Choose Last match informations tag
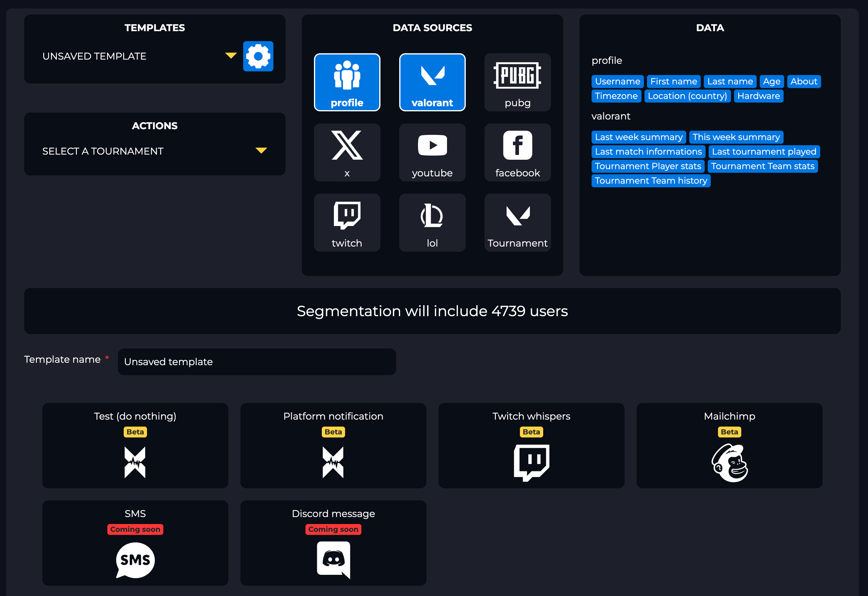Image resolution: width=868 pixels, height=596 pixels. (648, 152)
